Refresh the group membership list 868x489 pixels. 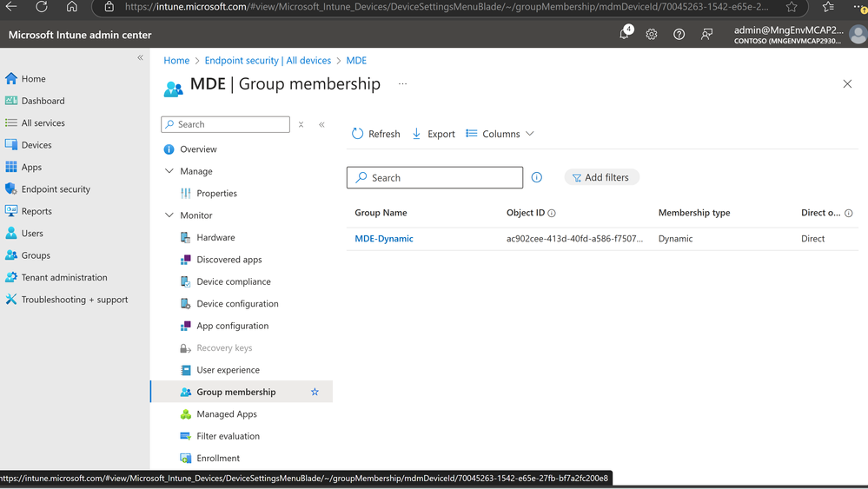376,134
